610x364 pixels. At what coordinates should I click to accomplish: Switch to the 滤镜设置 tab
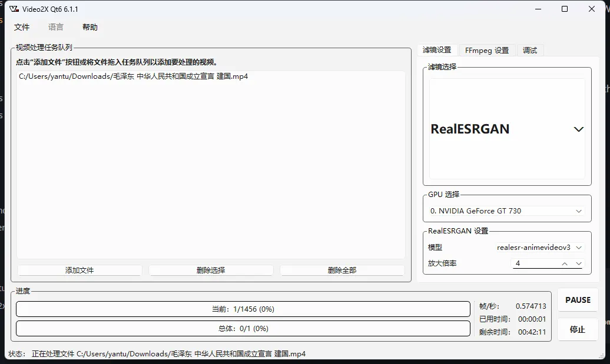[437, 50]
